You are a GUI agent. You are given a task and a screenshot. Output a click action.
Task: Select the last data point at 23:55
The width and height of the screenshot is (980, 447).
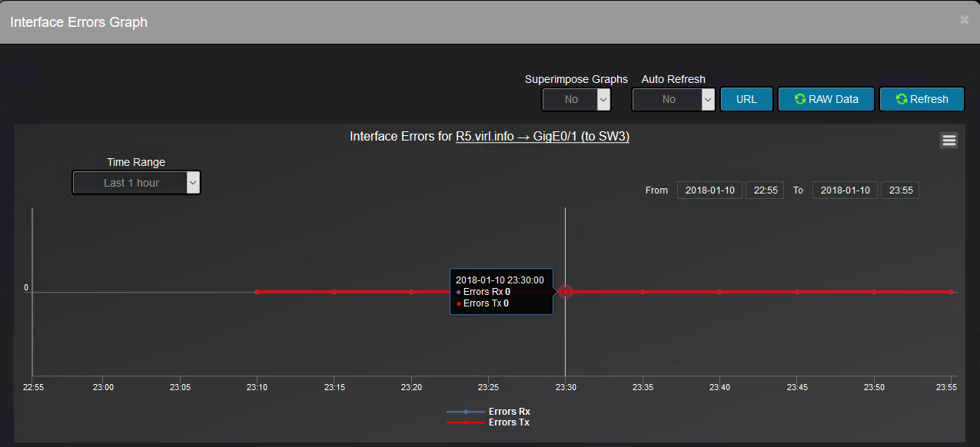pos(951,292)
